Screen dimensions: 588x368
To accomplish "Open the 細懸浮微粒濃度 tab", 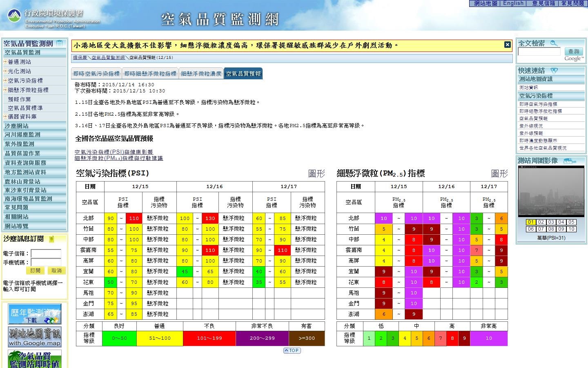I will 201,74.
